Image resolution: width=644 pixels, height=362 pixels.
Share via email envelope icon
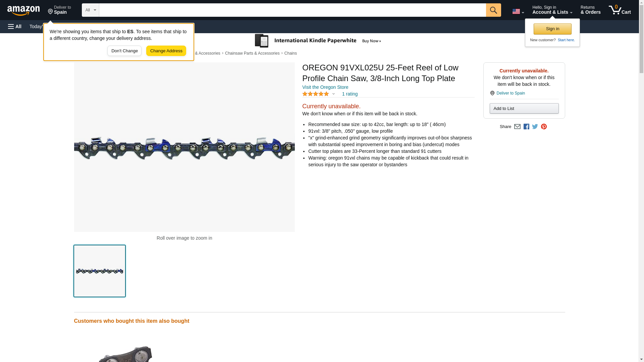coord(517,127)
